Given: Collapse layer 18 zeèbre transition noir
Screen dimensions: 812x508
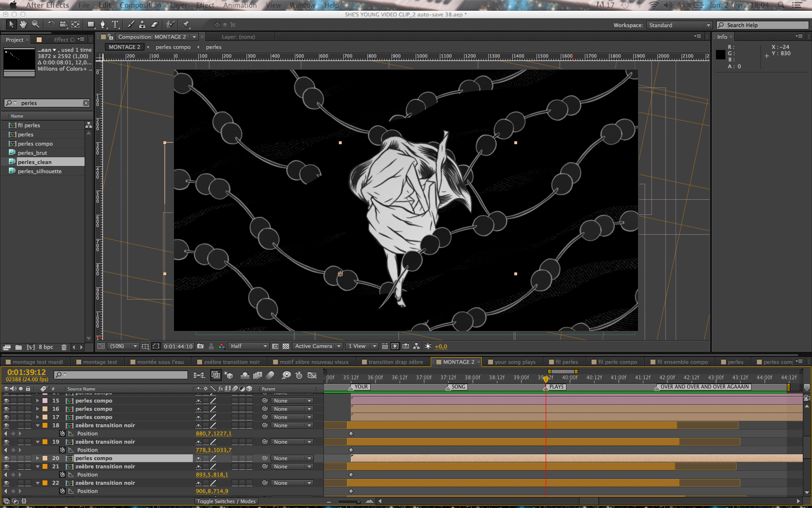Looking at the screenshot, I should (37, 425).
